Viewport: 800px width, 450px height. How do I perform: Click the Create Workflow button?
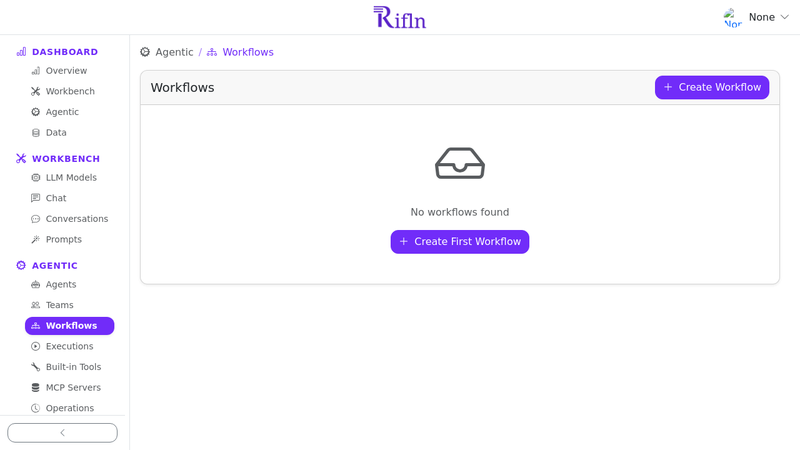coord(712,87)
